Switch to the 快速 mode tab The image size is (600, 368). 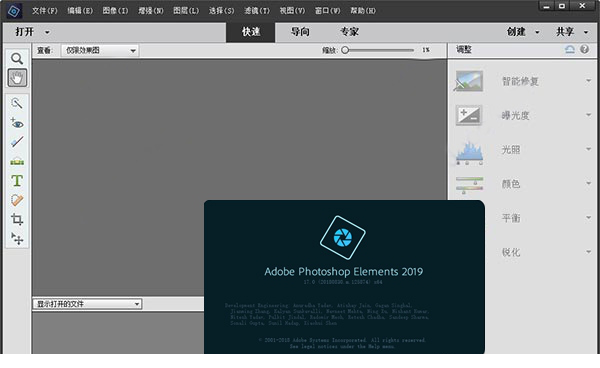pyautogui.click(x=251, y=32)
